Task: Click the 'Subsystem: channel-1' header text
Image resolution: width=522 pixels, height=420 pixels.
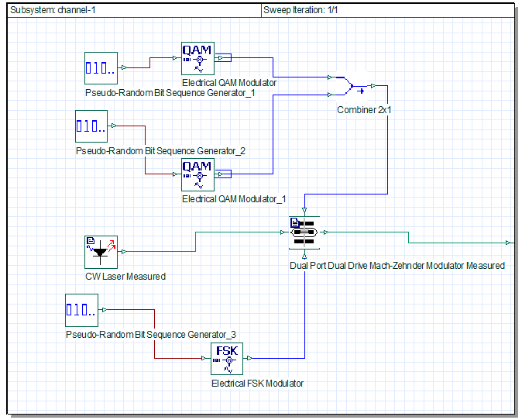Action: pyautogui.click(x=53, y=10)
